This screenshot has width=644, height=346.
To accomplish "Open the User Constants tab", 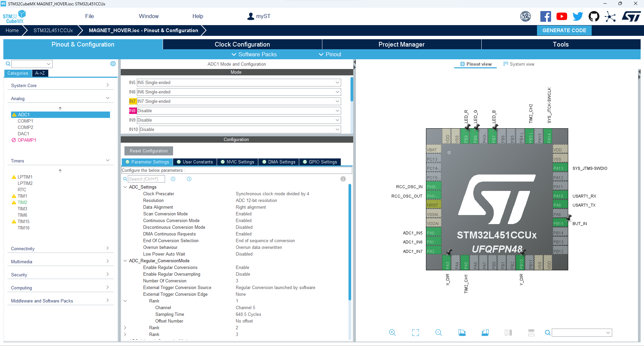I will click(195, 162).
